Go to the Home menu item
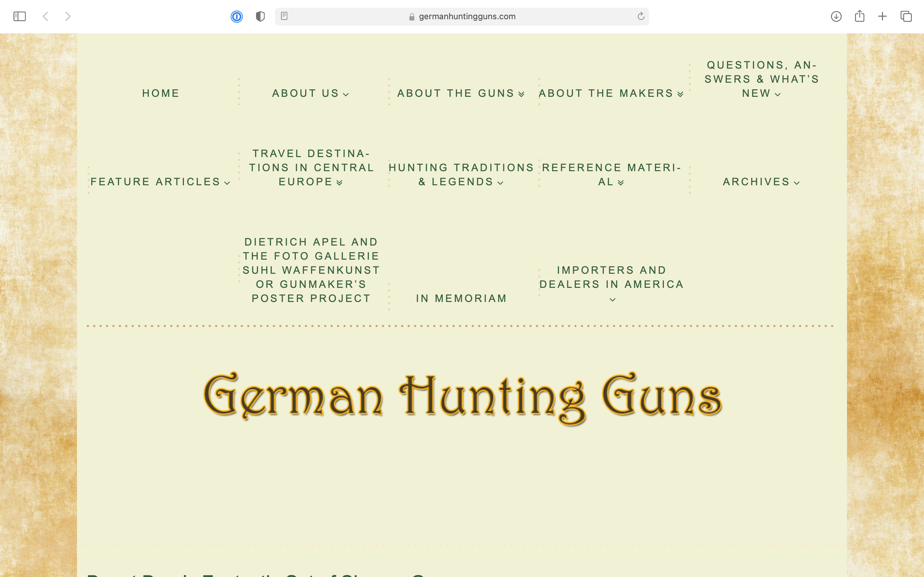 (x=161, y=94)
